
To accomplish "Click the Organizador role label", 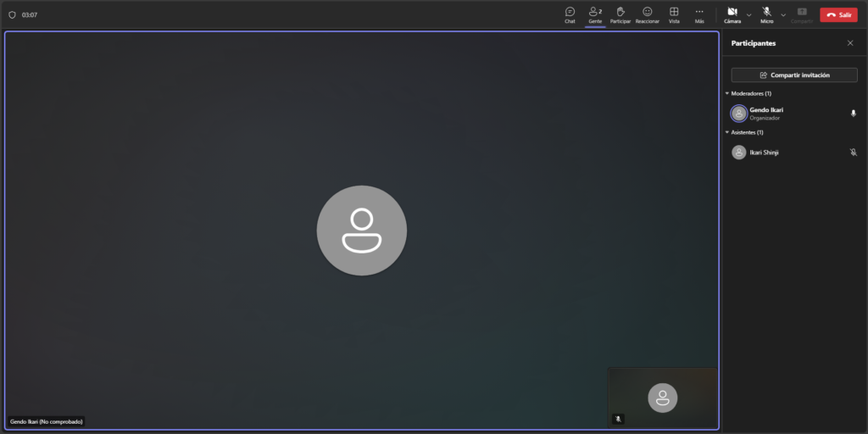I will (x=765, y=118).
